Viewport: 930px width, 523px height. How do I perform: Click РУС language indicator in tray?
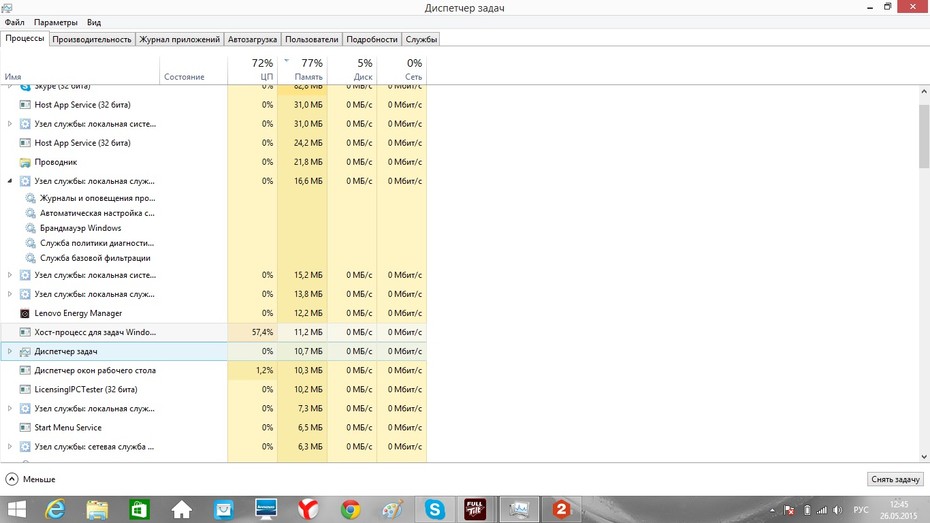pyautogui.click(x=861, y=510)
